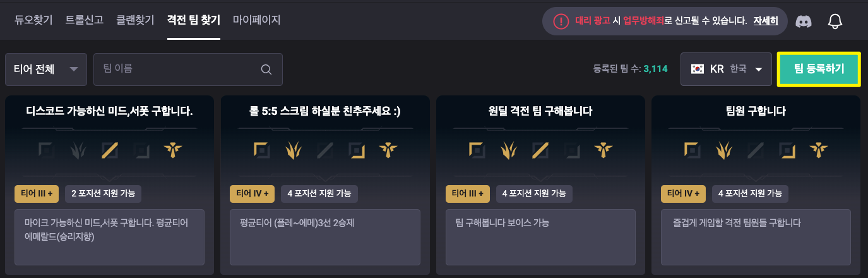Open the KR 한국 region dropdown

(x=726, y=69)
